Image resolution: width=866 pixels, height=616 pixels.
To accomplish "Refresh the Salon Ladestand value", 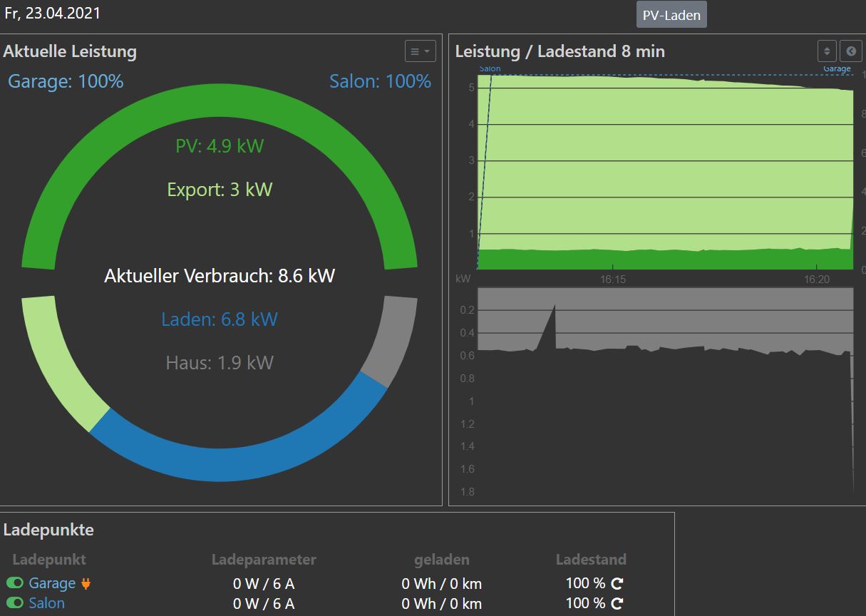I will [617, 603].
